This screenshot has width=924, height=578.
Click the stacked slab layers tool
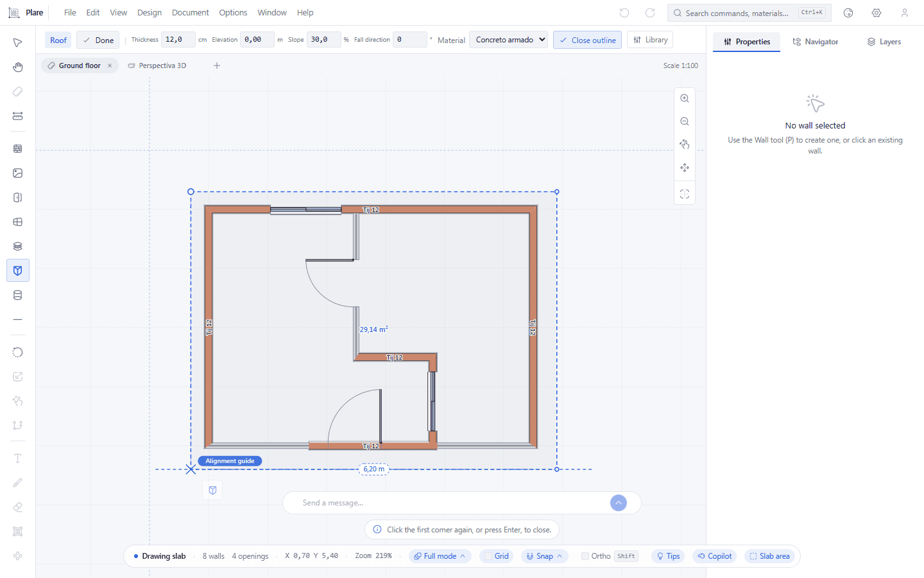tap(17, 246)
